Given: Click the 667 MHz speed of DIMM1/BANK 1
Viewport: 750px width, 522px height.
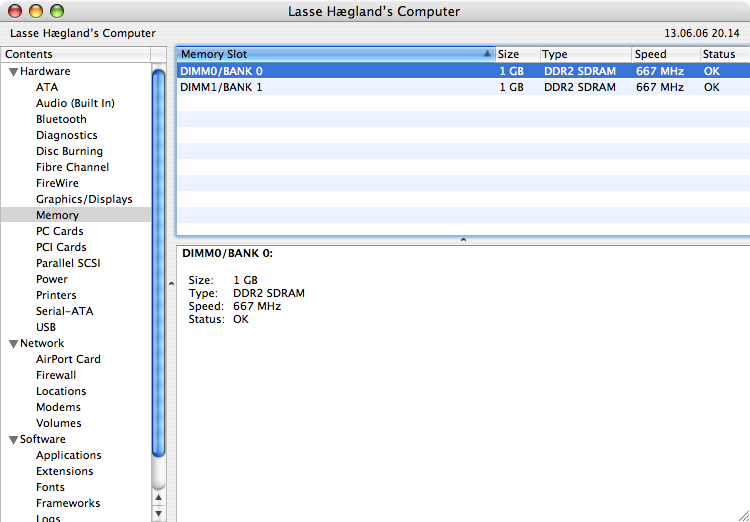Looking at the screenshot, I should [x=660, y=88].
